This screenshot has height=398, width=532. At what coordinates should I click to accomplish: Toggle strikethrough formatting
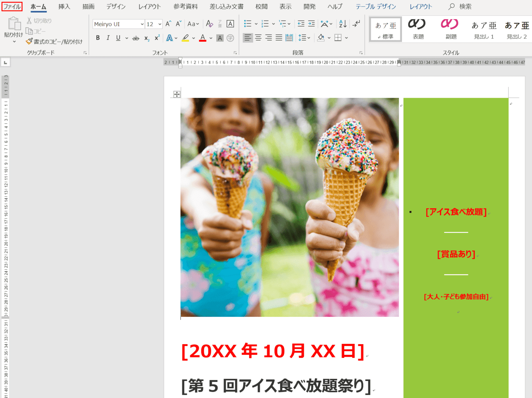[136, 38]
